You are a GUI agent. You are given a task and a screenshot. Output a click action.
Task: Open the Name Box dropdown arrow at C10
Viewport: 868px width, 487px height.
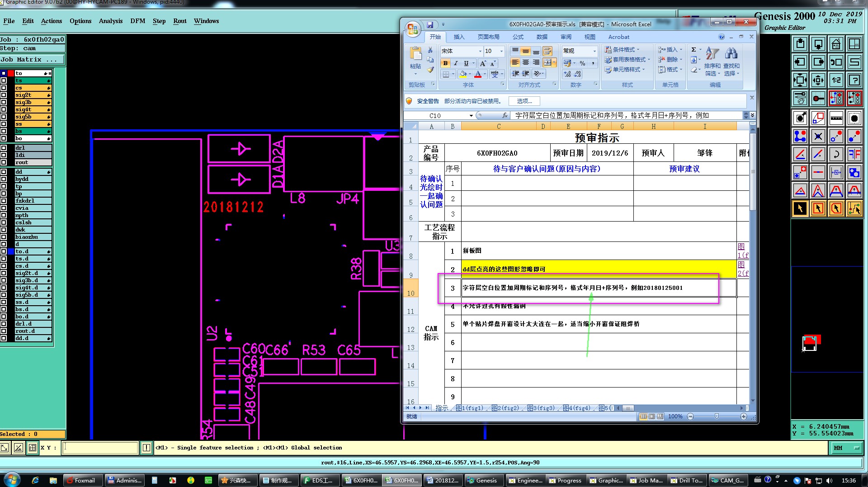pos(471,116)
